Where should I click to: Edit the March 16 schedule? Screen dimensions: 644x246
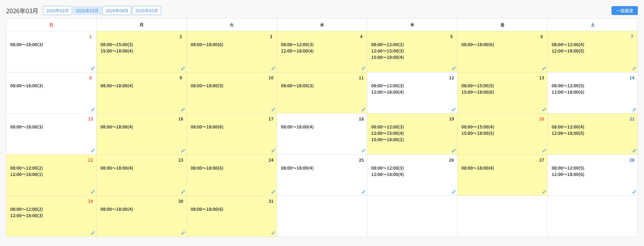click(x=183, y=151)
